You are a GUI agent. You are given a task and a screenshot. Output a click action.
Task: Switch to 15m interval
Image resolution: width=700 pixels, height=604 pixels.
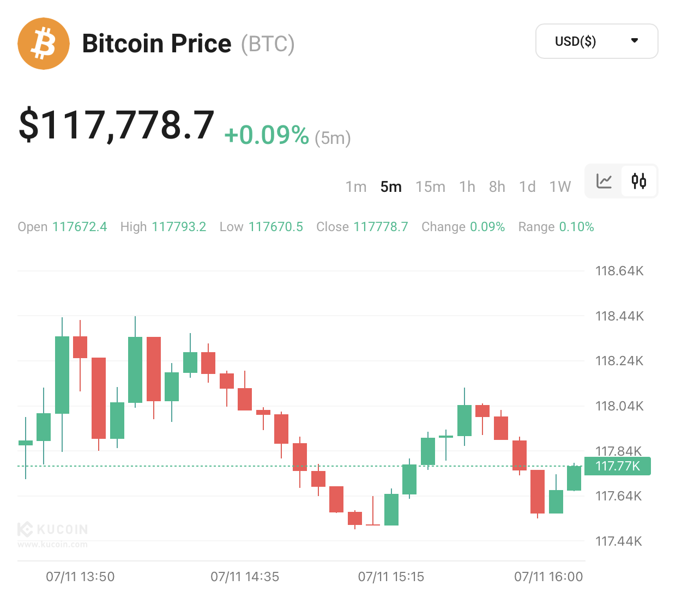tap(430, 187)
